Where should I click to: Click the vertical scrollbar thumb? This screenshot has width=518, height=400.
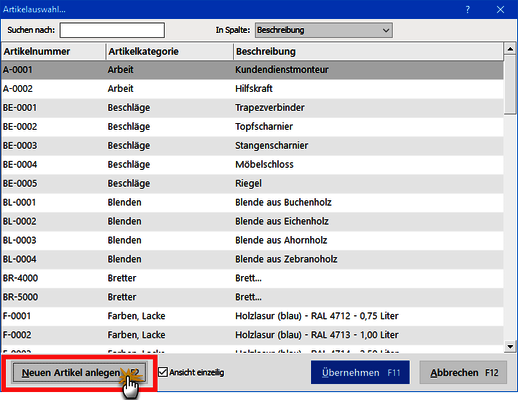(510, 85)
